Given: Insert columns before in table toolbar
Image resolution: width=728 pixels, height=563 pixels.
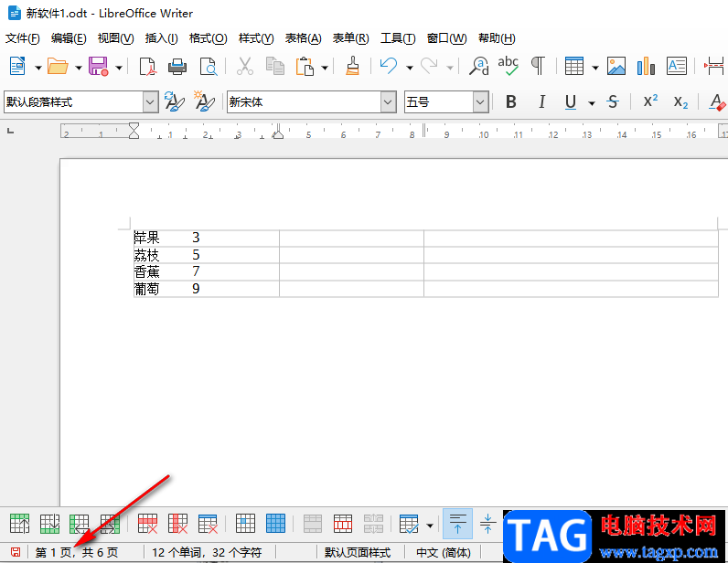Looking at the screenshot, I should [x=80, y=524].
